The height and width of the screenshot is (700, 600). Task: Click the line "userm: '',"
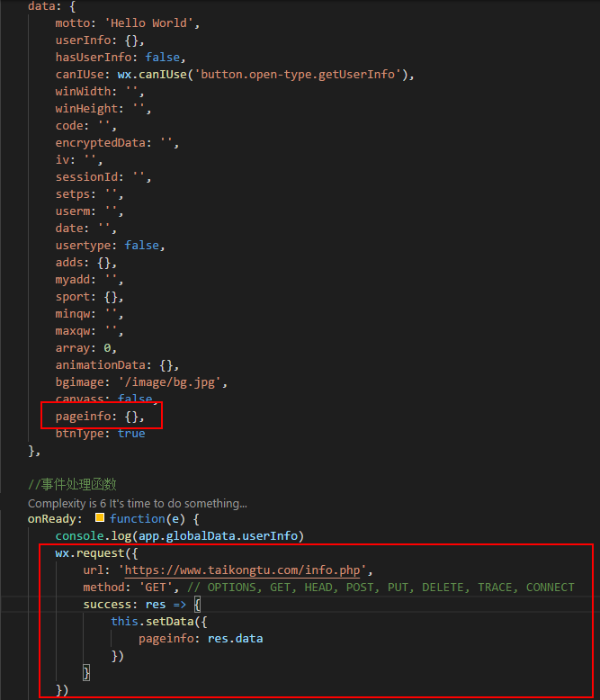tap(89, 211)
